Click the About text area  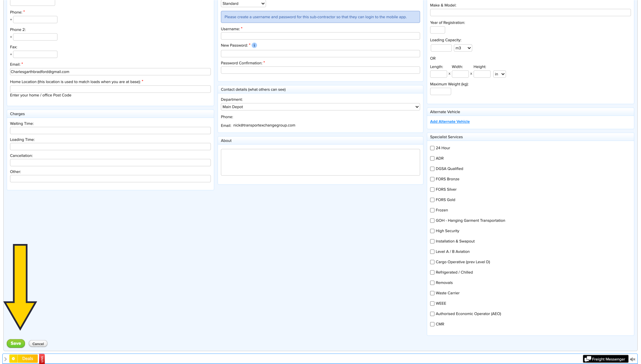coord(320,162)
